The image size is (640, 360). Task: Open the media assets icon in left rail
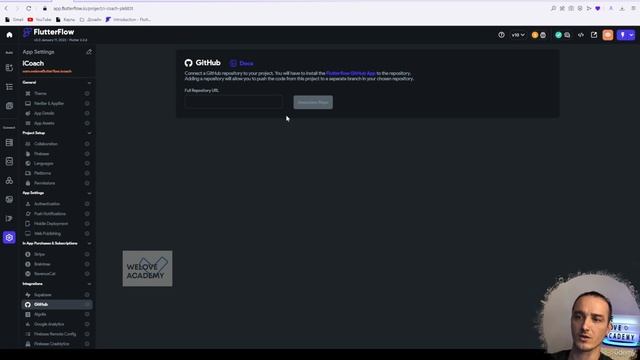9,199
